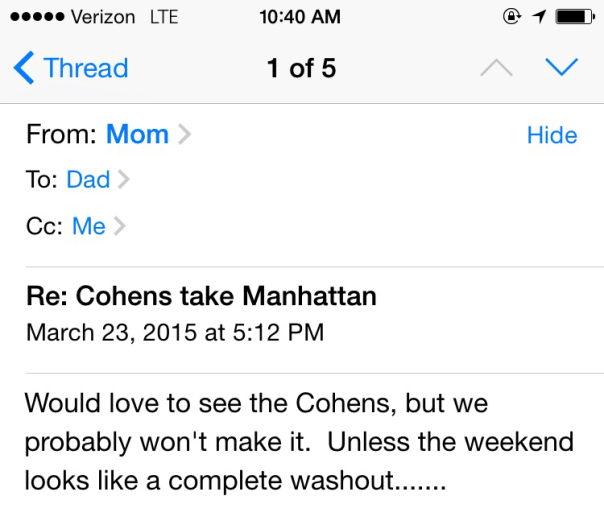Open Cc contact Me
This screenshot has width=604, height=529.
[x=88, y=227]
